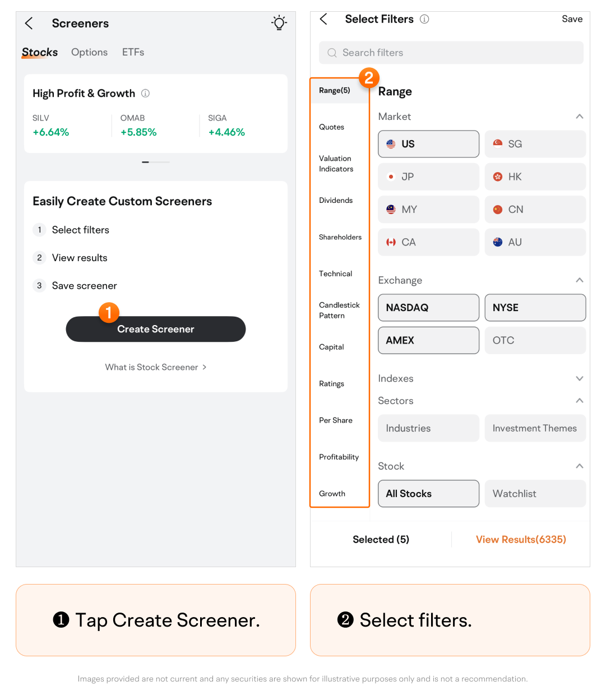The width and height of the screenshot is (606, 700).
Task: Enable the OTC exchange filter
Action: point(535,340)
